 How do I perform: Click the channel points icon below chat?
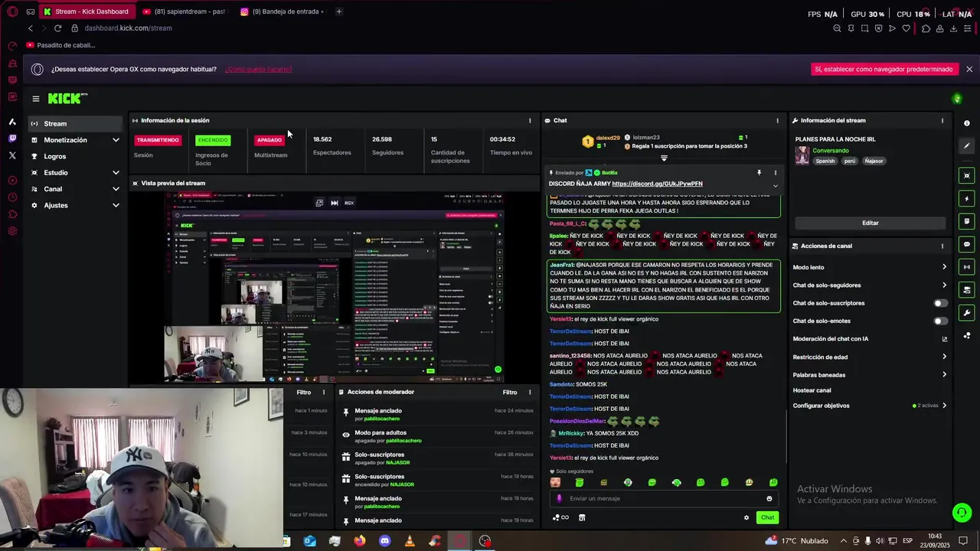tap(560, 518)
